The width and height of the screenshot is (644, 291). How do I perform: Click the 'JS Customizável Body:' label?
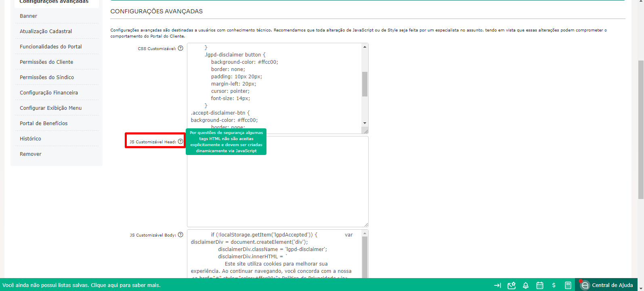pos(153,235)
